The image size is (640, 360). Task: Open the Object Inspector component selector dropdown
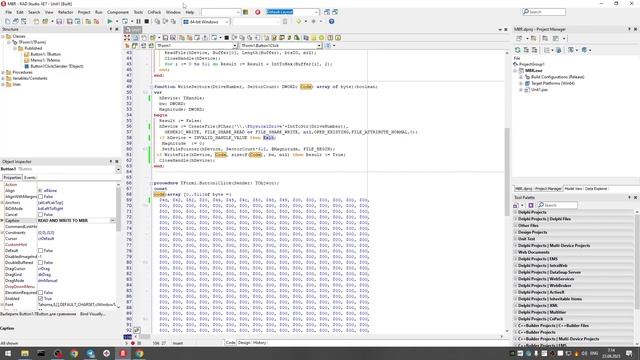click(x=118, y=169)
